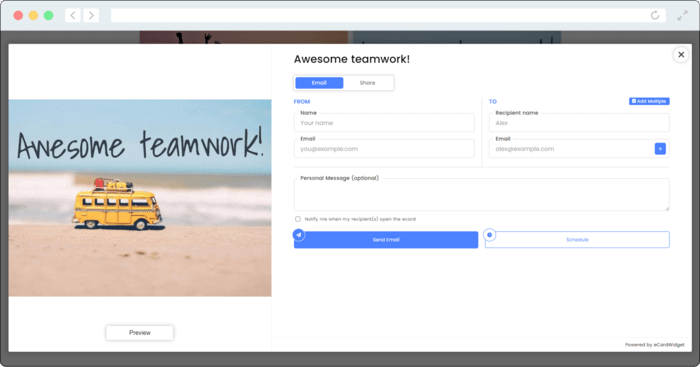The height and width of the screenshot is (367, 700).
Task: Click the yellow macOS minimize dot
Action: click(x=33, y=16)
